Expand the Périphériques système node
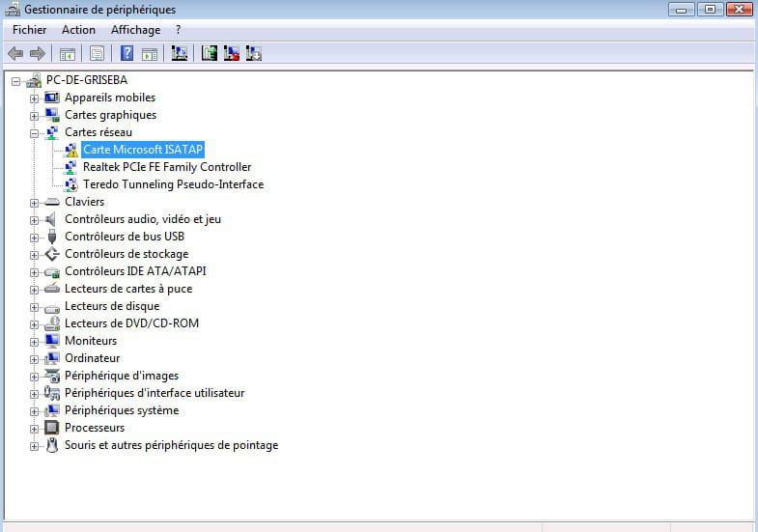758x532 pixels. (34, 411)
